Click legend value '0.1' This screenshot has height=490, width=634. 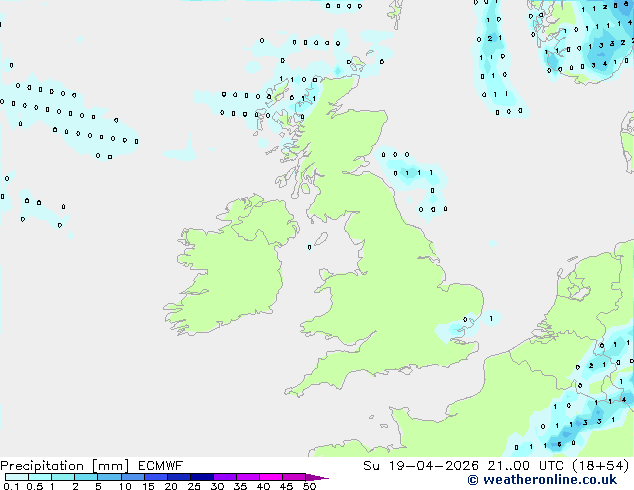pyautogui.click(x=11, y=486)
